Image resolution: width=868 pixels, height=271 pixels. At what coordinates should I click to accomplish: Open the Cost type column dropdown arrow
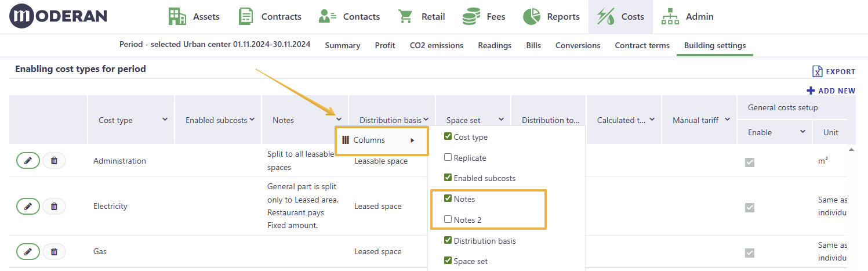tap(165, 120)
